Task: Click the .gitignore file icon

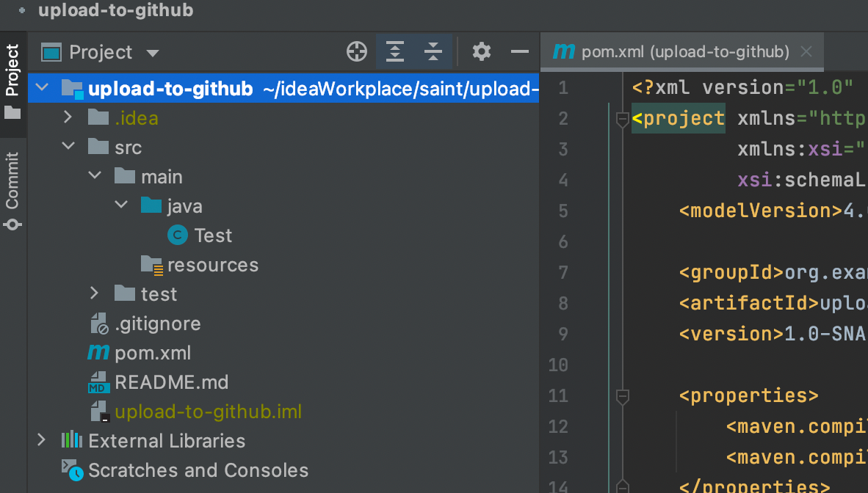Action: click(x=99, y=324)
